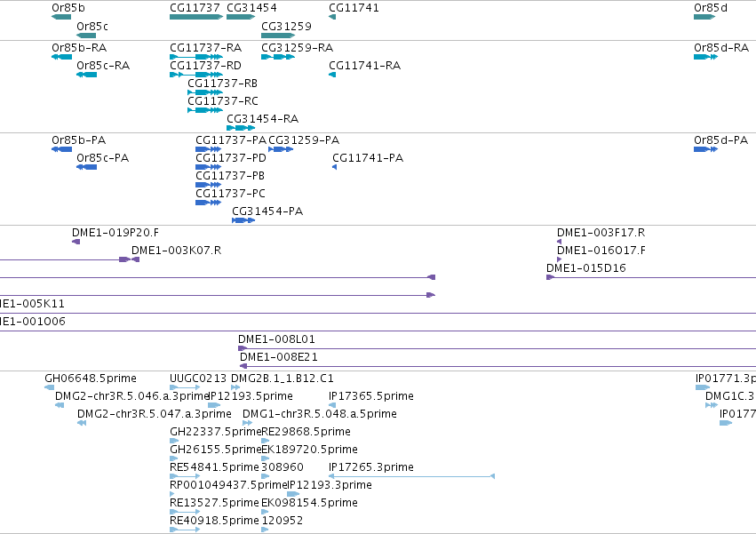756x534 pixels.
Task: Select EST 308960 label
Action: point(283,467)
